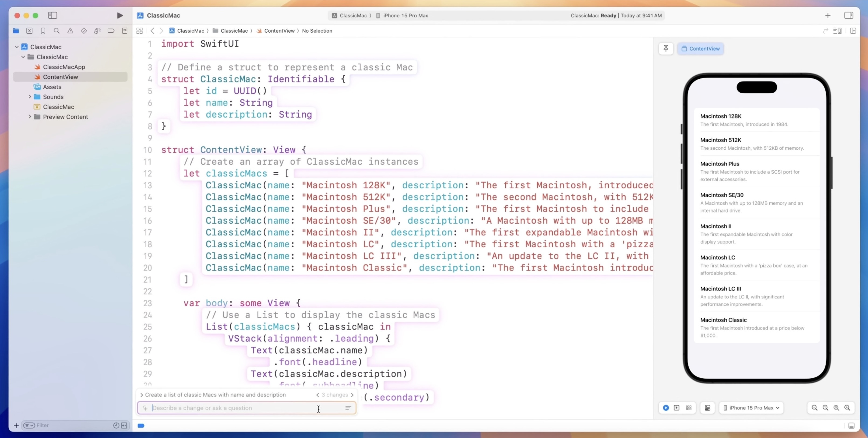Select the ClassicMacApp file
The height and width of the screenshot is (438, 868).
(64, 67)
